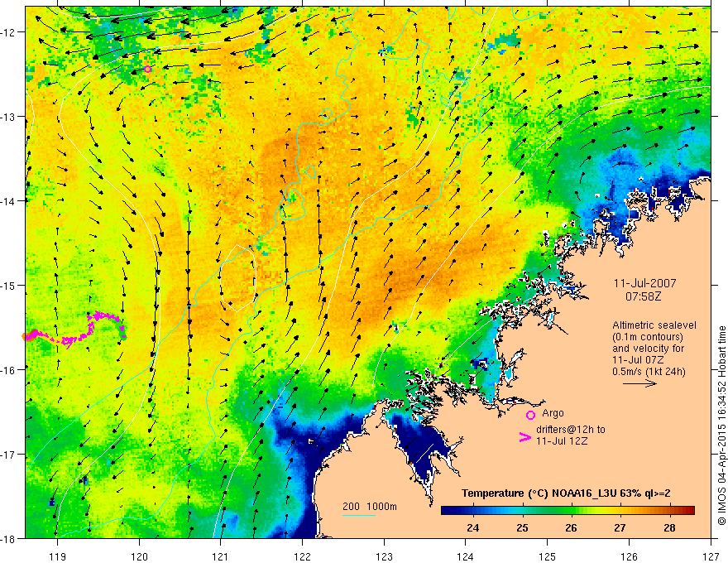Click longitude axis label 126
Screen dimensions: 728x563
point(629,556)
